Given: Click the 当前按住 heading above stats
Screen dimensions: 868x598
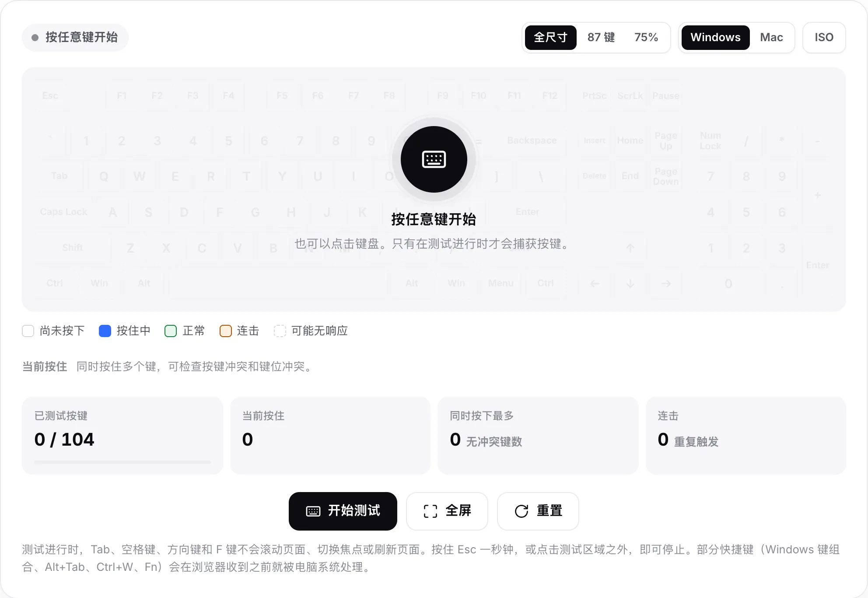Looking at the screenshot, I should [45, 366].
